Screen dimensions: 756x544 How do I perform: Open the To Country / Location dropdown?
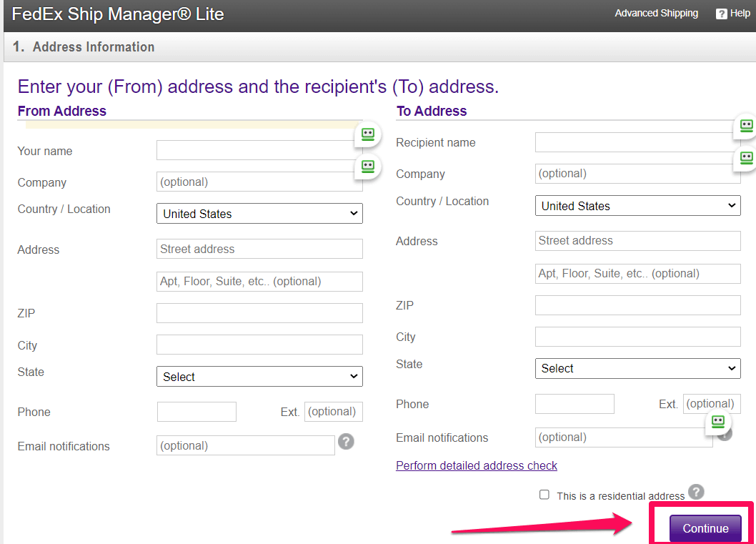click(638, 206)
